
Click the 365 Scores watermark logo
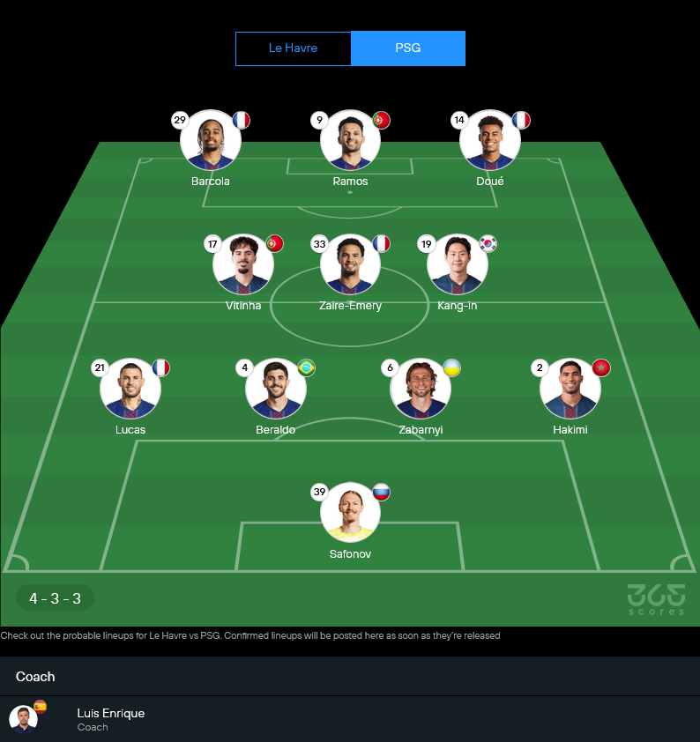pyautogui.click(x=656, y=599)
